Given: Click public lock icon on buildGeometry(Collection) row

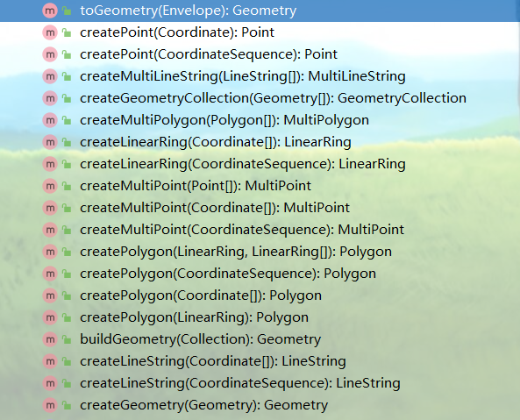Looking at the screenshot, I should coord(67,339).
